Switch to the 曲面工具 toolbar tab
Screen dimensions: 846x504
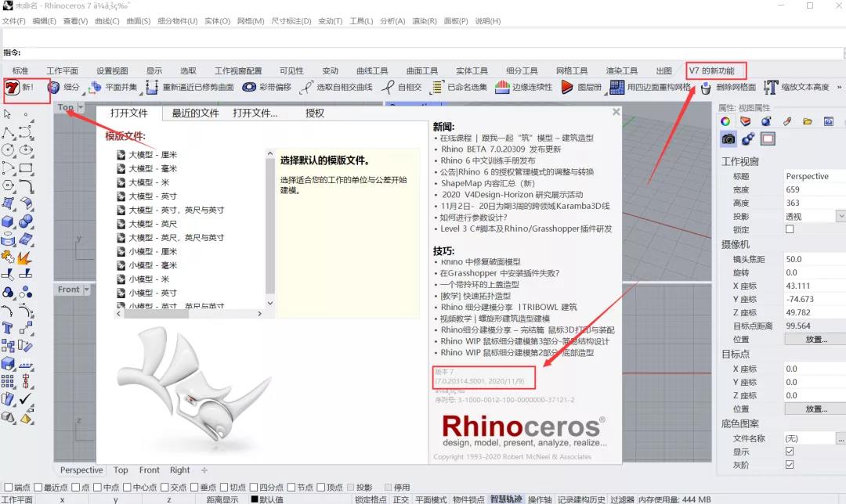[422, 70]
